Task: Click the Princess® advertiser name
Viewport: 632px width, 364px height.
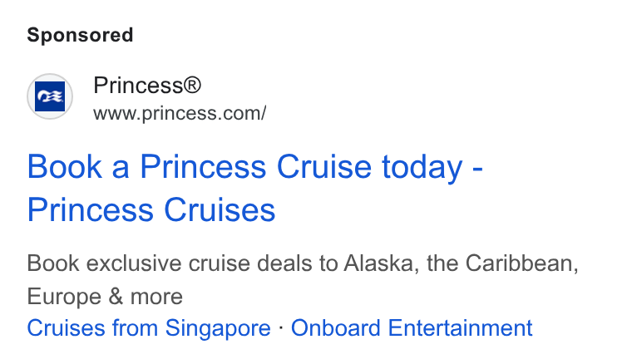Action: click(x=147, y=86)
